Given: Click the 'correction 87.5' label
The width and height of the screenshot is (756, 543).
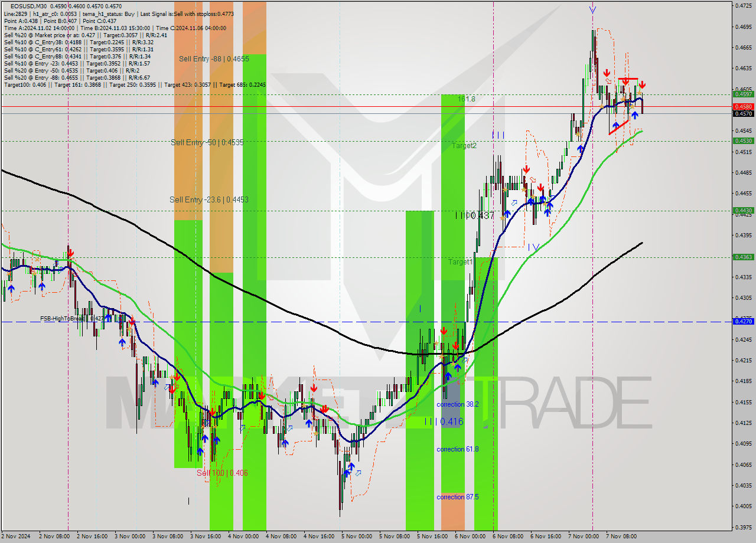Looking at the screenshot, I should tap(458, 497).
